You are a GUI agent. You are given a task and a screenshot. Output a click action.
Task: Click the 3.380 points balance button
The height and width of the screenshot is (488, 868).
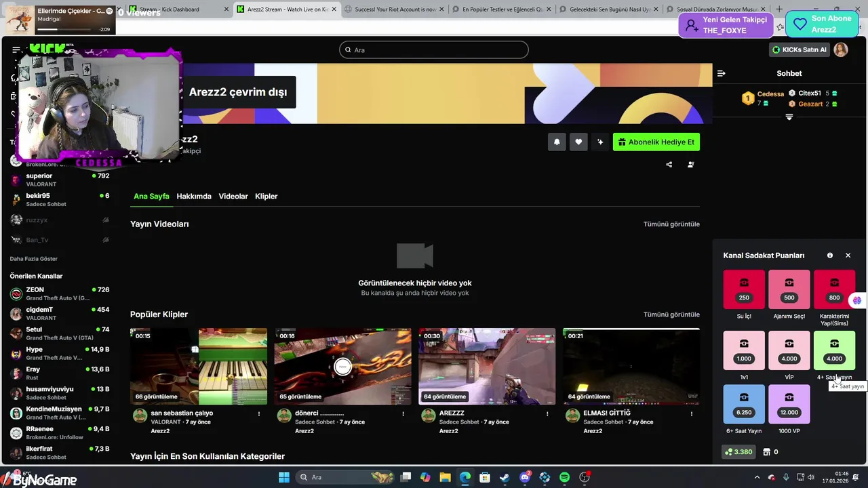[x=738, y=452]
